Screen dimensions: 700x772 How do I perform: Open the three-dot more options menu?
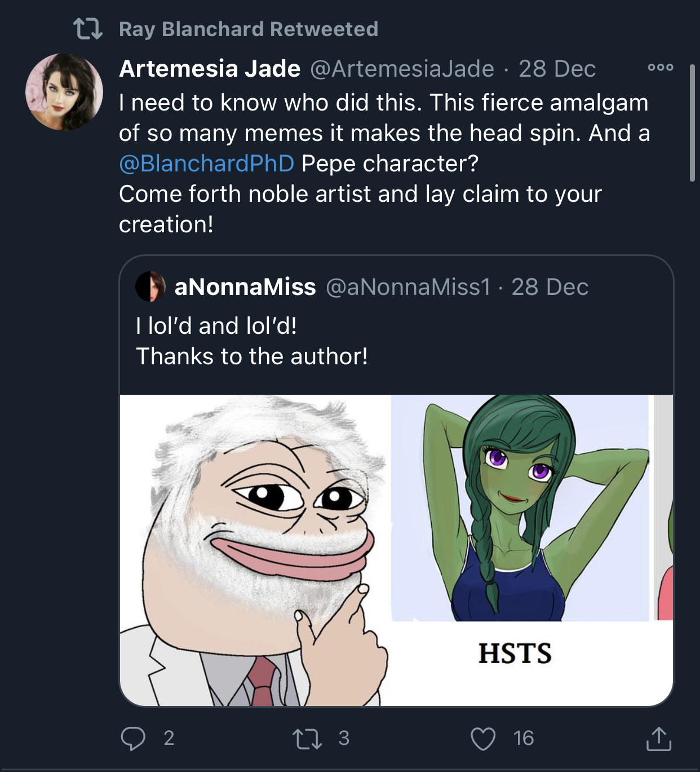tap(660, 68)
